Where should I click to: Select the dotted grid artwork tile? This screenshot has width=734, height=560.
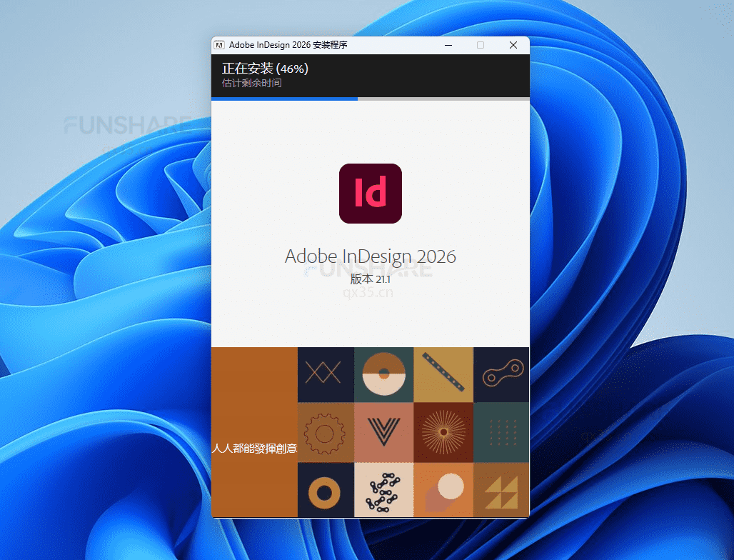click(x=501, y=431)
